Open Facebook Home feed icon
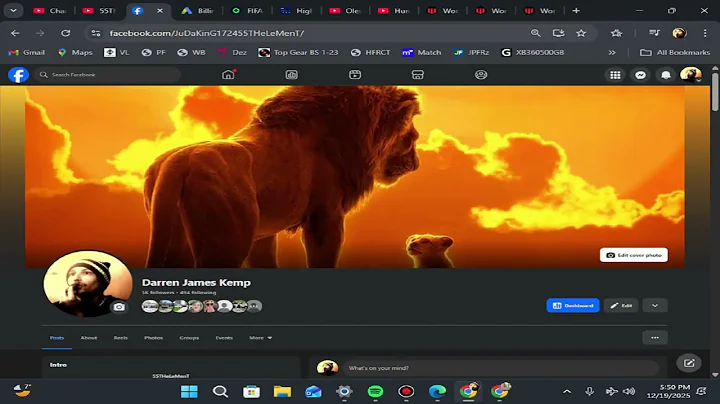Viewport: 720px width, 404px height. pyautogui.click(x=228, y=74)
